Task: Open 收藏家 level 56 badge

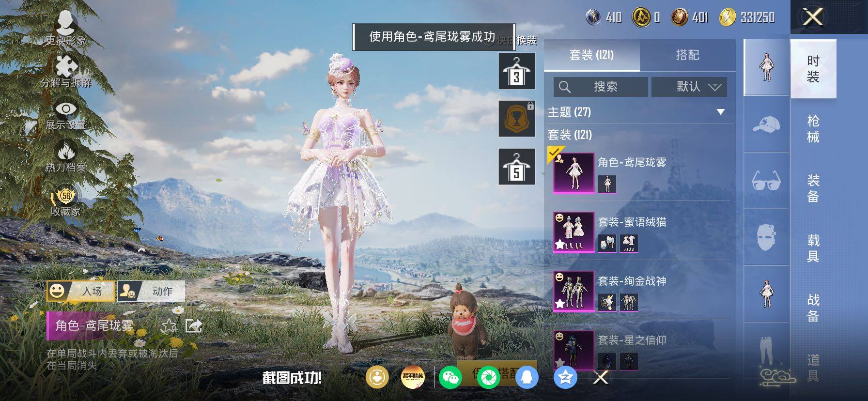Action: [66, 200]
